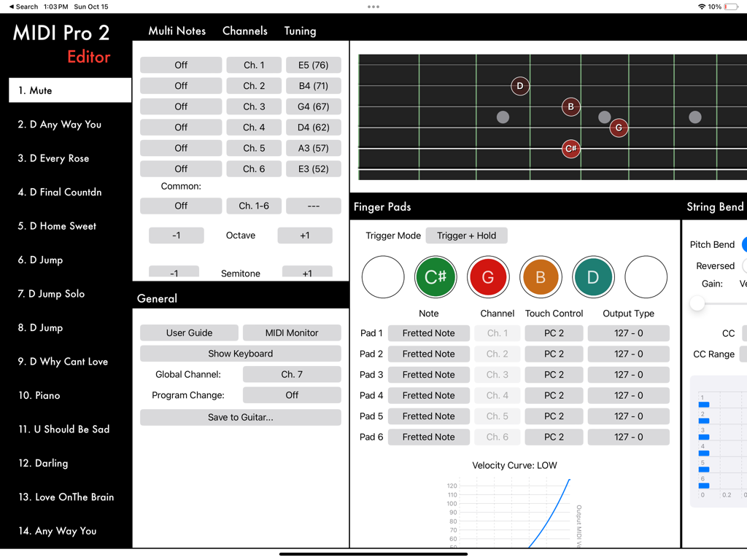Switch to the Channels tab
Viewport: 747px width, 560px height.
(x=244, y=31)
